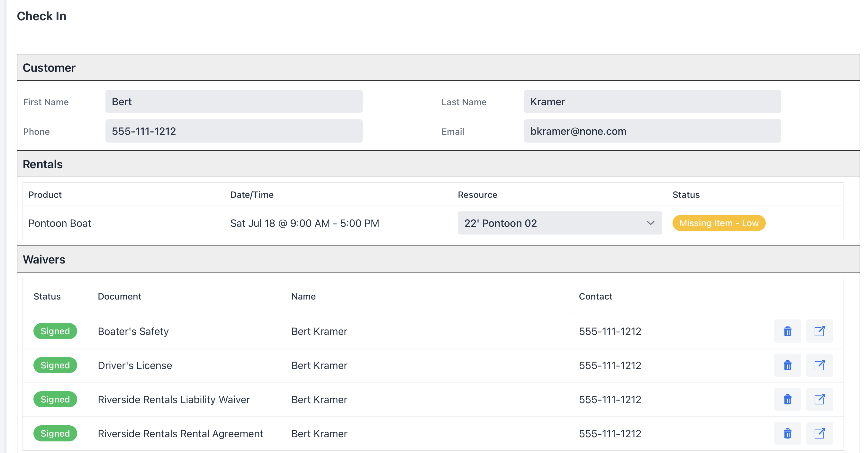Image resolution: width=868 pixels, height=453 pixels.
Task: Click the Pontoon Boat product cell
Action: pyautogui.click(x=60, y=223)
